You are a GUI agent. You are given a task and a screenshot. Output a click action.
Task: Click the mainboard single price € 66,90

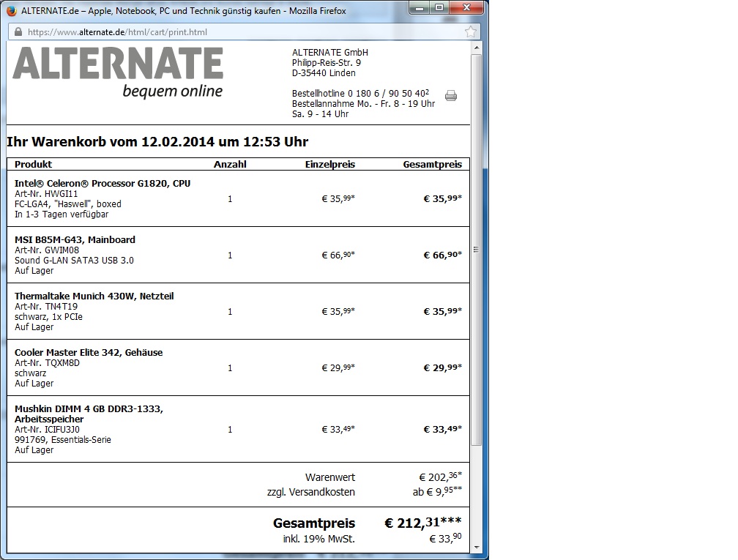click(x=338, y=255)
